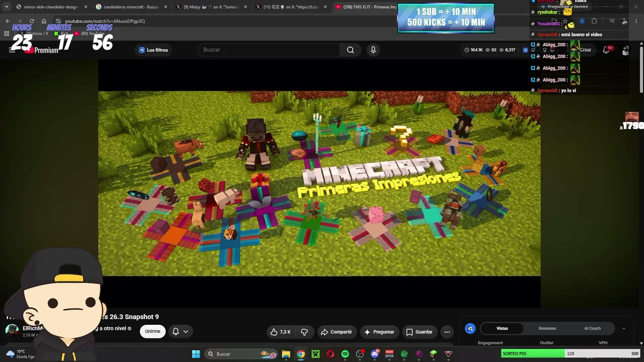Open the more actions ellipsis menu
Image resolution: width=644 pixels, height=362 pixels.
tap(447, 332)
